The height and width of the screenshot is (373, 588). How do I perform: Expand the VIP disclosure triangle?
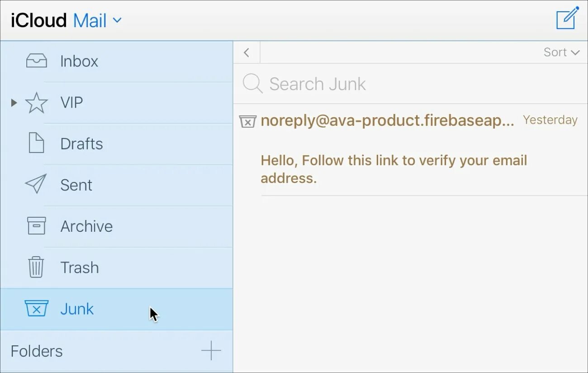click(x=14, y=103)
